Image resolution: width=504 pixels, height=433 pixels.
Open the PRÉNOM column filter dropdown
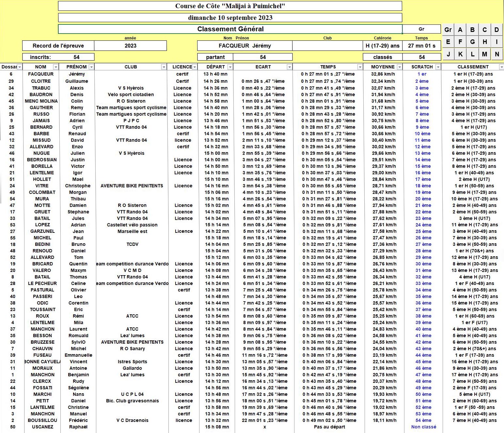pos(91,67)
